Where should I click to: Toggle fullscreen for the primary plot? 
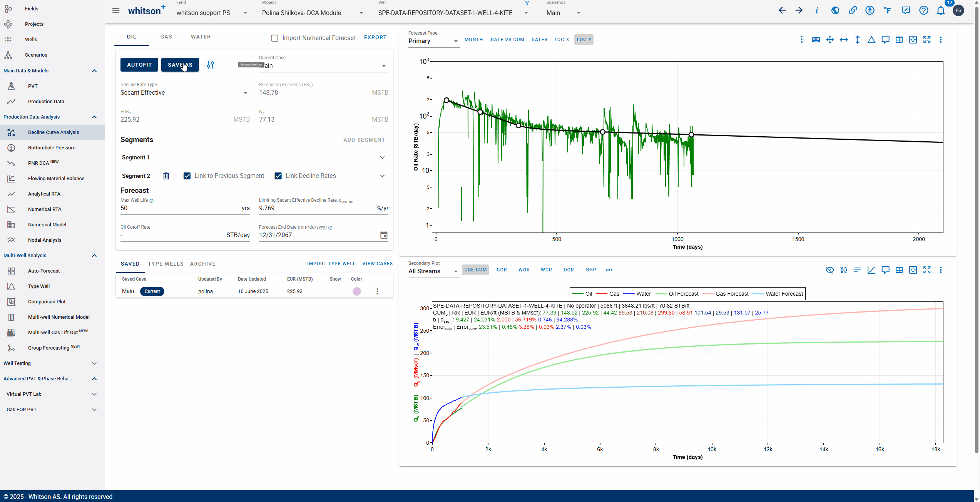pos(927,40)
